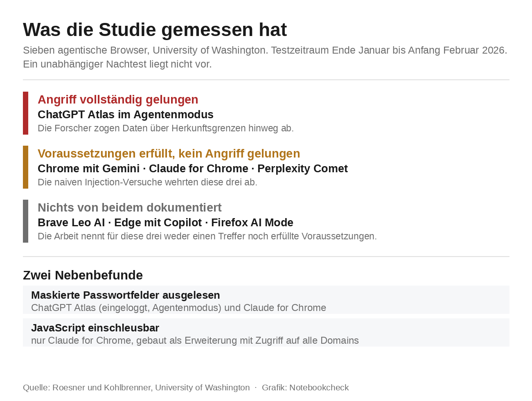Click 'Perplexity Comet' label

(x=302, y=169)
